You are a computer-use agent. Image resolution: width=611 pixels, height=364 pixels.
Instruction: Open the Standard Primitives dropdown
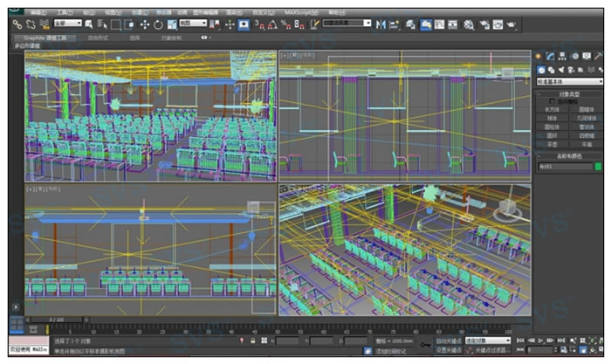(569, 81)
